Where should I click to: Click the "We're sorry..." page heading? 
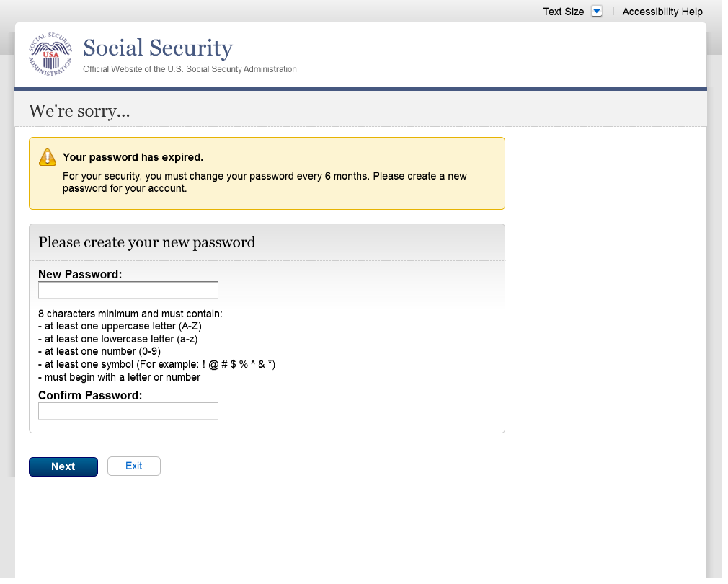tap(79, 111)
